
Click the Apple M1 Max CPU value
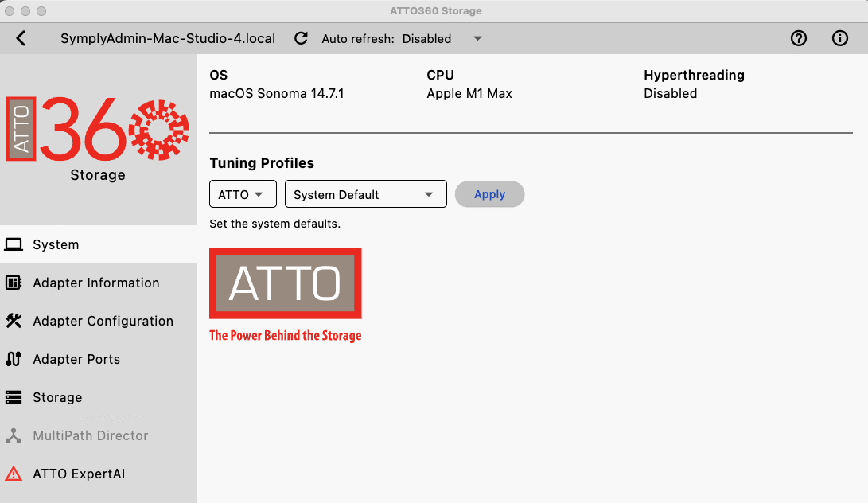point(469,93)
